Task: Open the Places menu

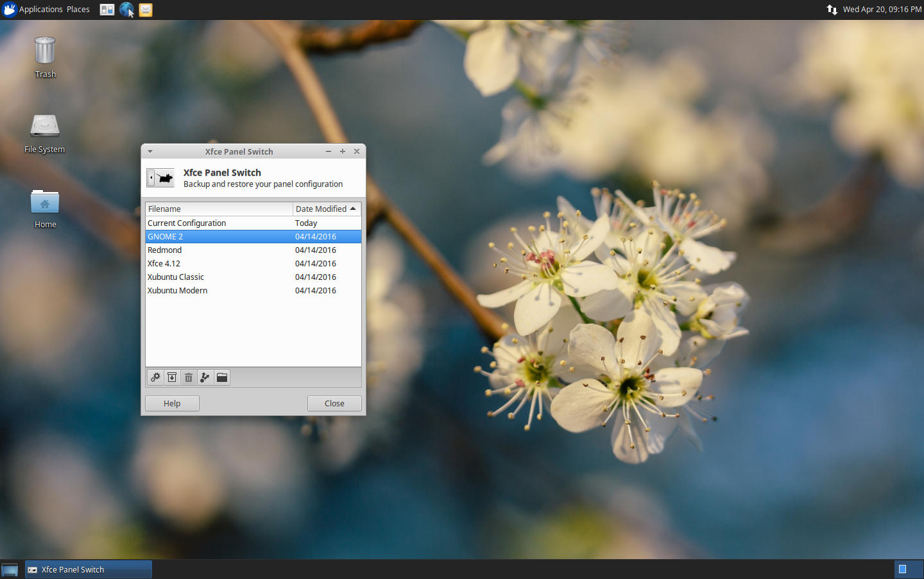Action: [x=78, y=9]
